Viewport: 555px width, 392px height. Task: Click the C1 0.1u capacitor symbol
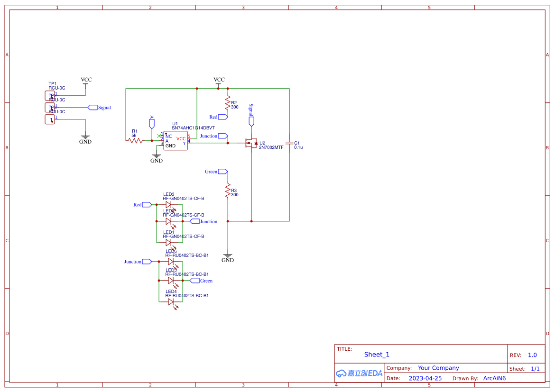tap(289, 143)
